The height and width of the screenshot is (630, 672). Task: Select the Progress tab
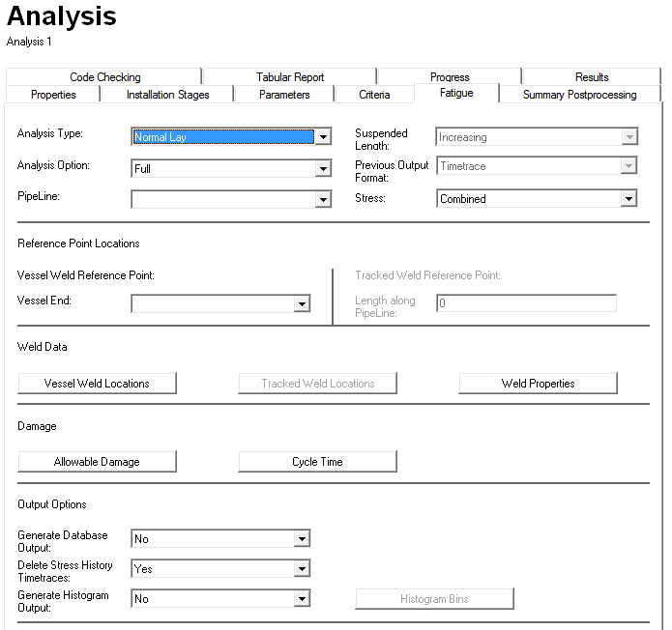[x=450, y=77]
